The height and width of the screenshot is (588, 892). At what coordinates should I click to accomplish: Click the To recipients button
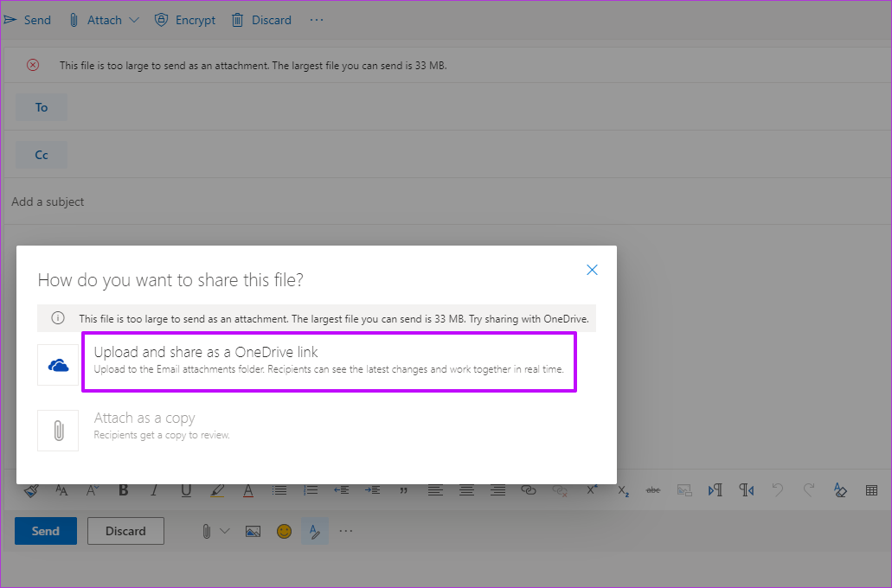(42, 107)
